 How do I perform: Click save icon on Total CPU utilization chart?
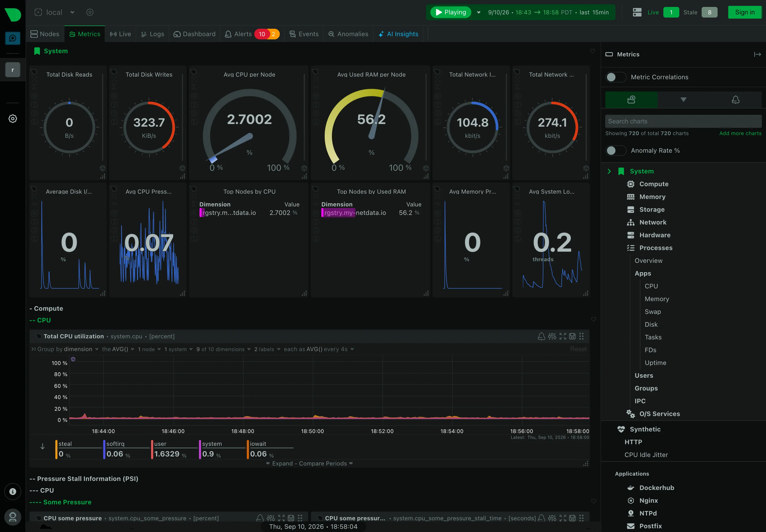(572, 336)
